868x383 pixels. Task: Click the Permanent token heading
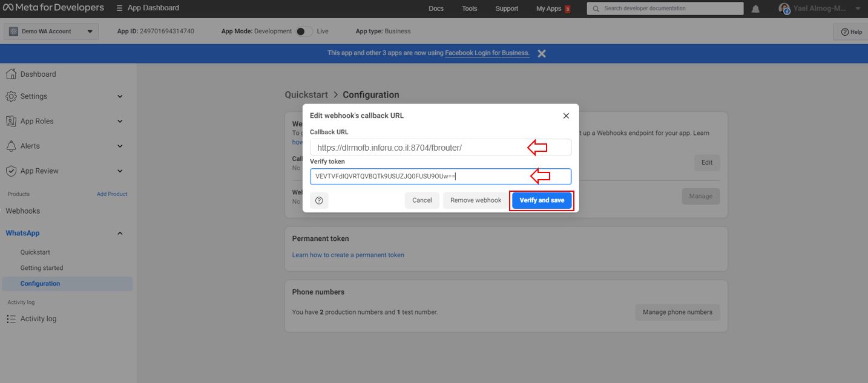click(x=321, y=238)
